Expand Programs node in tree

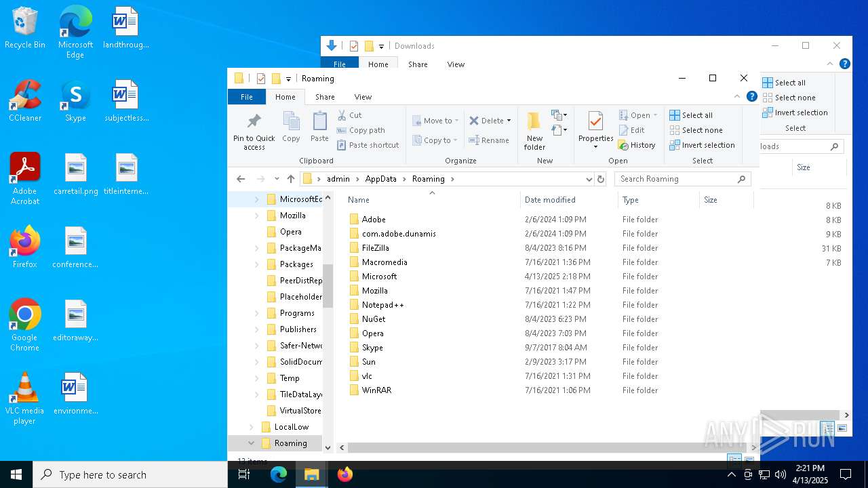point(256,313)
